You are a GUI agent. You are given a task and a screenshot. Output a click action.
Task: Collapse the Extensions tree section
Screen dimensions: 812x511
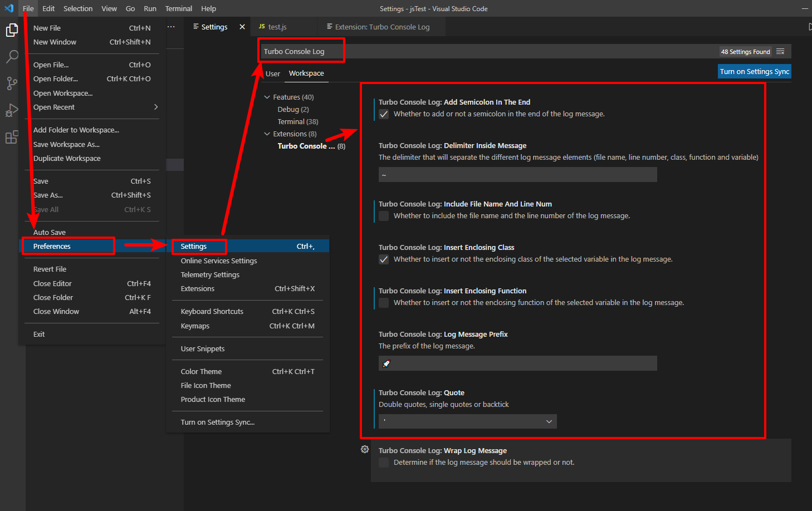[x=267, y=134]
